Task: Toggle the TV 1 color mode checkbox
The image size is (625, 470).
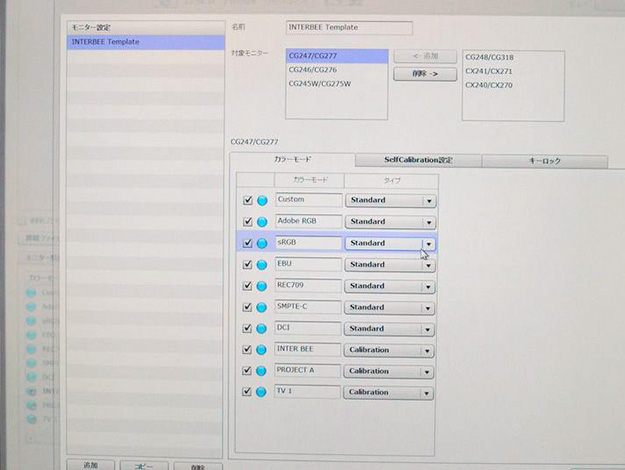Action: pyautogui.click(x=247, y=391)
